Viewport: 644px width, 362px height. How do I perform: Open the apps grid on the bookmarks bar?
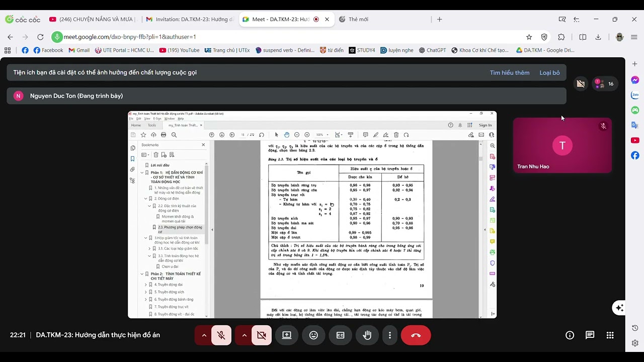click(8, 50)
